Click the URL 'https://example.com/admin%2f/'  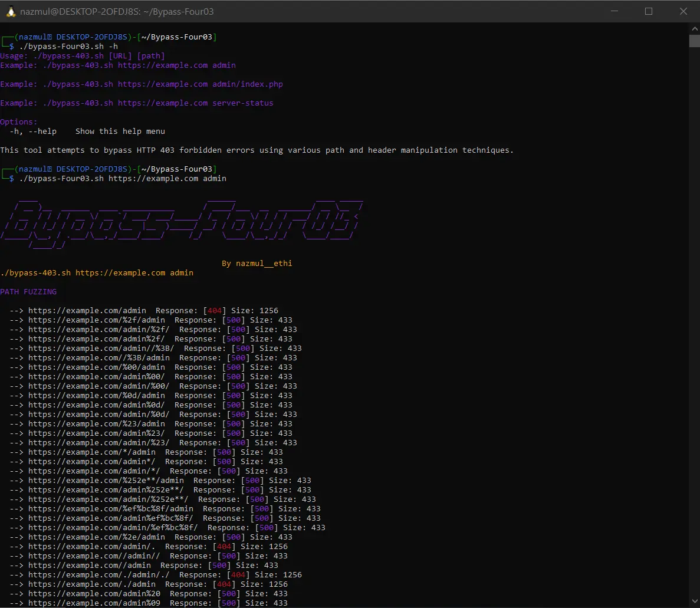click(x=97, y=339)
